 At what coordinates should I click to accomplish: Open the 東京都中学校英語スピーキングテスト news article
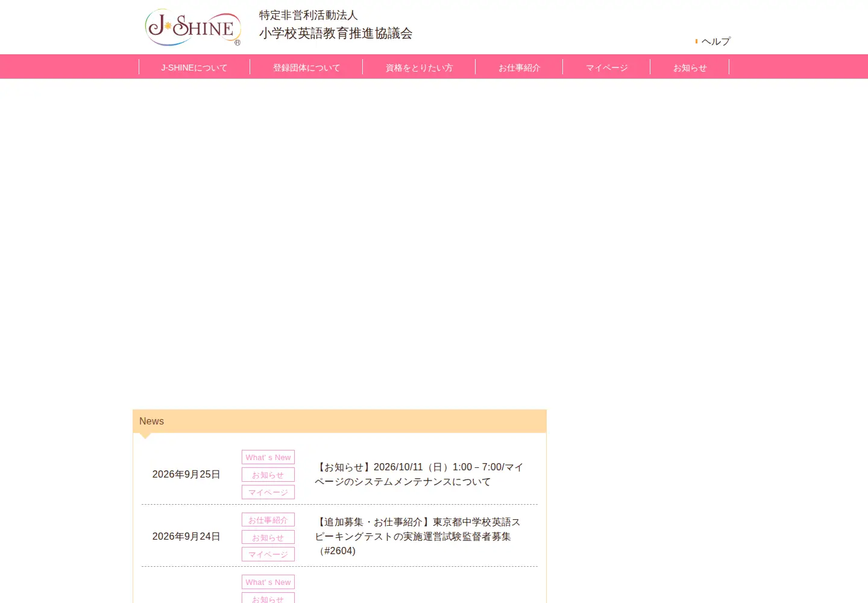[x=418, y=536]
